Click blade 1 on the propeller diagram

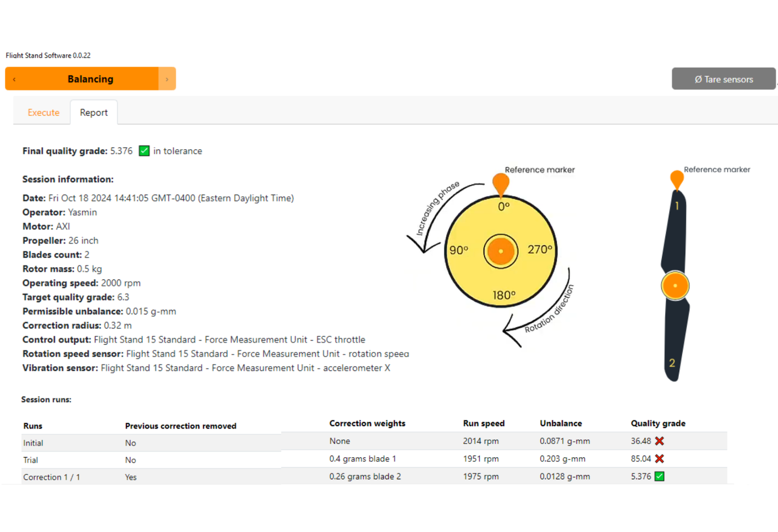pyautogui.click(x=675, y=228)
